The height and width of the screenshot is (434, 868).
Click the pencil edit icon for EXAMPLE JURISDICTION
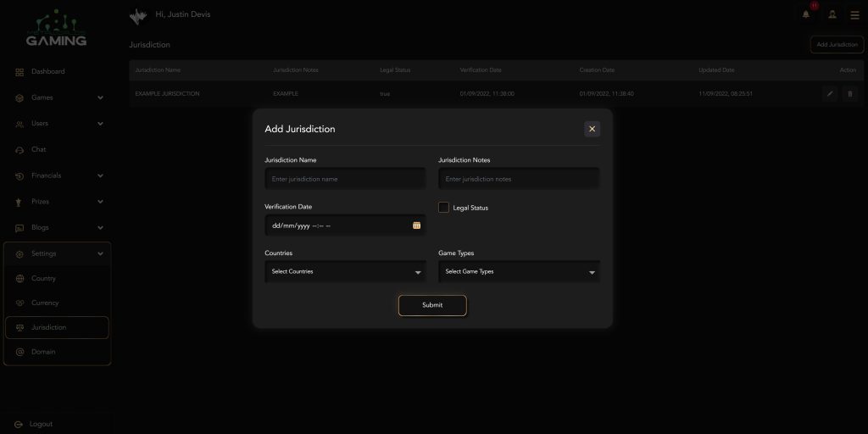830,94
